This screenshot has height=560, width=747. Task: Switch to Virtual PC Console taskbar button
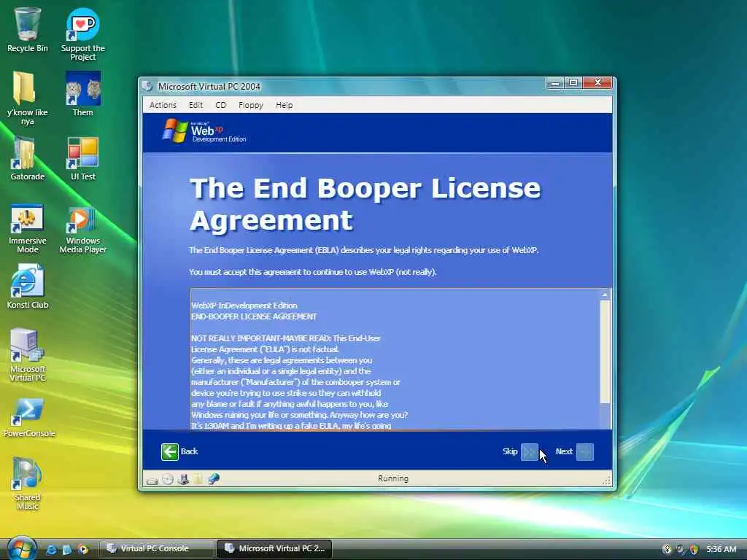tap(156, 548)
